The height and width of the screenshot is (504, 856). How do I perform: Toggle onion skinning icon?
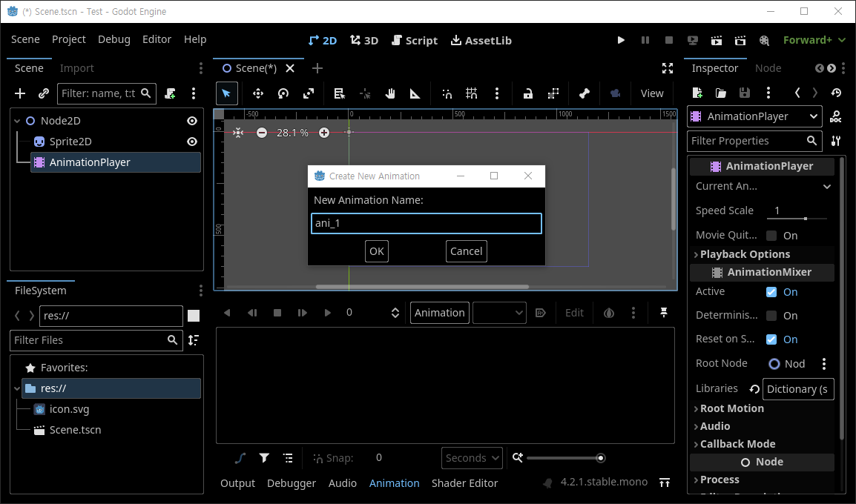coord(609,313)
